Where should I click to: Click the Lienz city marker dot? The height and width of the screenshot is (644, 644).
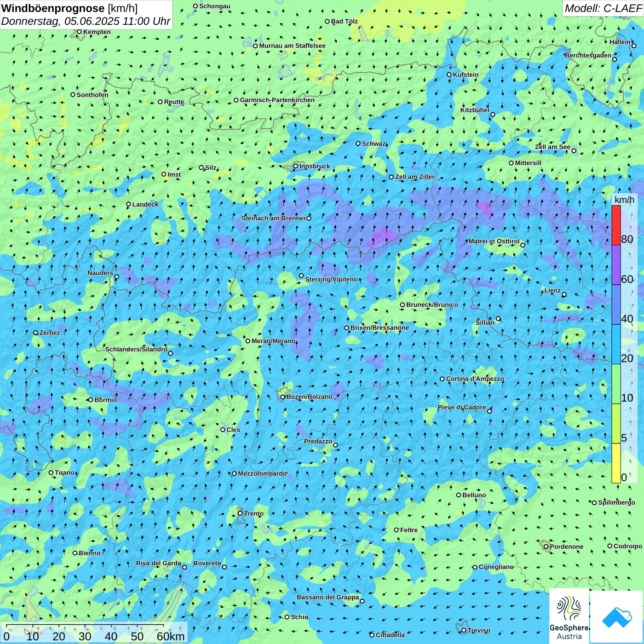pyautogui.click(x=564, y=294)
